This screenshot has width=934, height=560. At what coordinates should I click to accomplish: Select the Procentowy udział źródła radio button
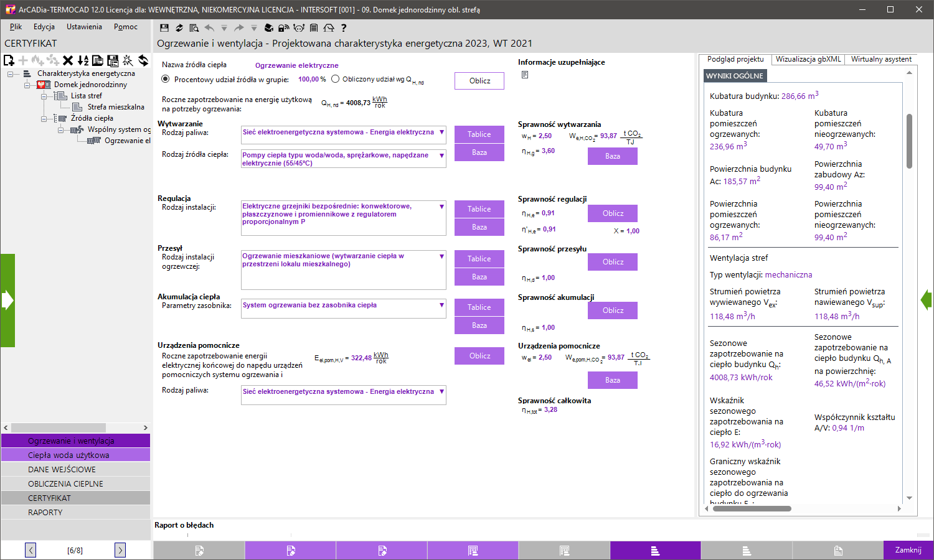(166, 79)
